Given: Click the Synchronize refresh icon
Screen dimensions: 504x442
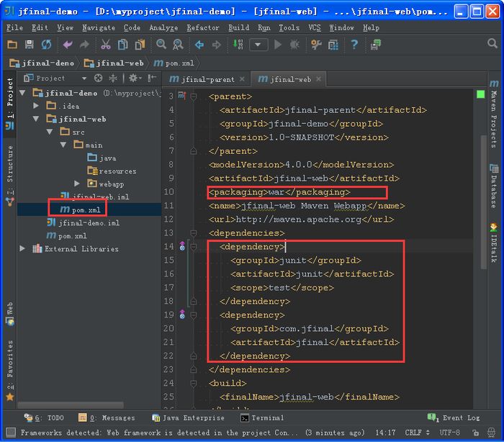Looking at the screenshot, I should coord(47,45).
